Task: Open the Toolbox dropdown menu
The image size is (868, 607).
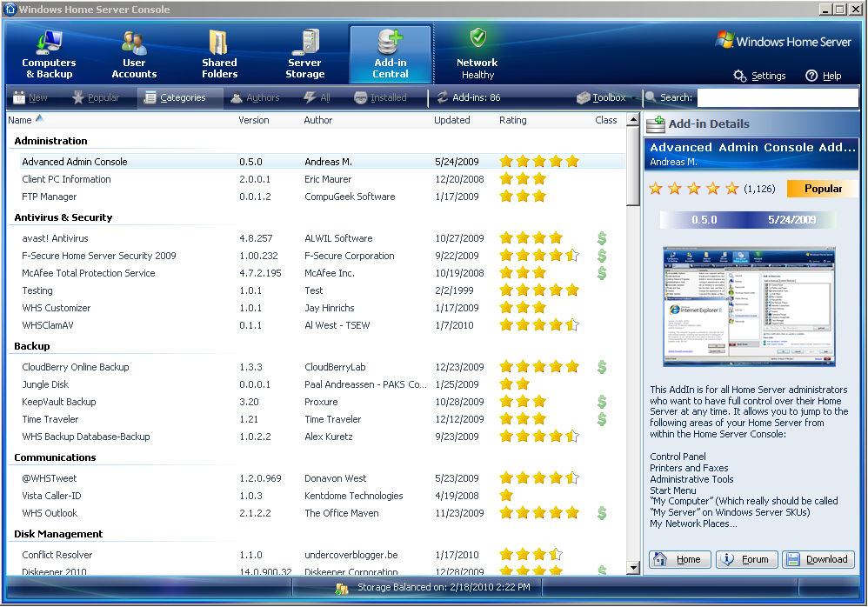Action: coord(605,98)
